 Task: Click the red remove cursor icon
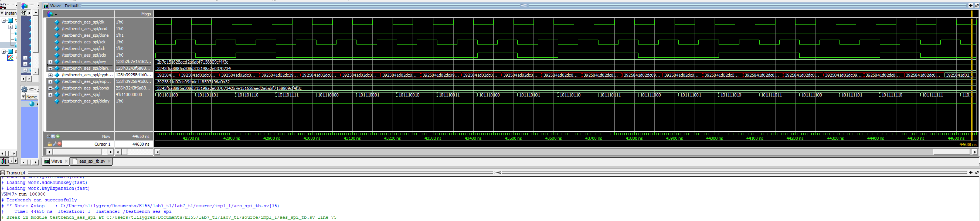pyautogui.click(x=59, y=144)
